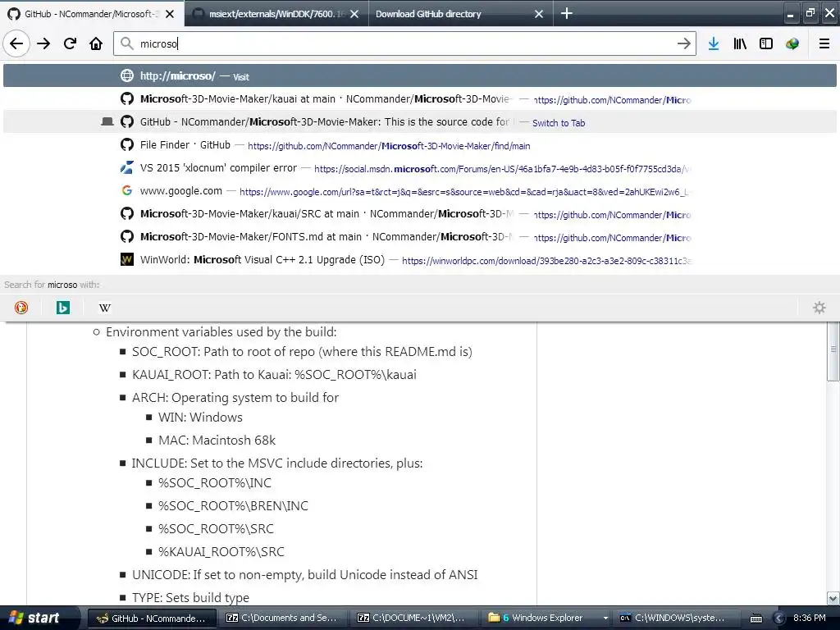The width and height of the screenshot is (840, 630).
Task: Click the colorful extension globe icon
Action: 792,43
